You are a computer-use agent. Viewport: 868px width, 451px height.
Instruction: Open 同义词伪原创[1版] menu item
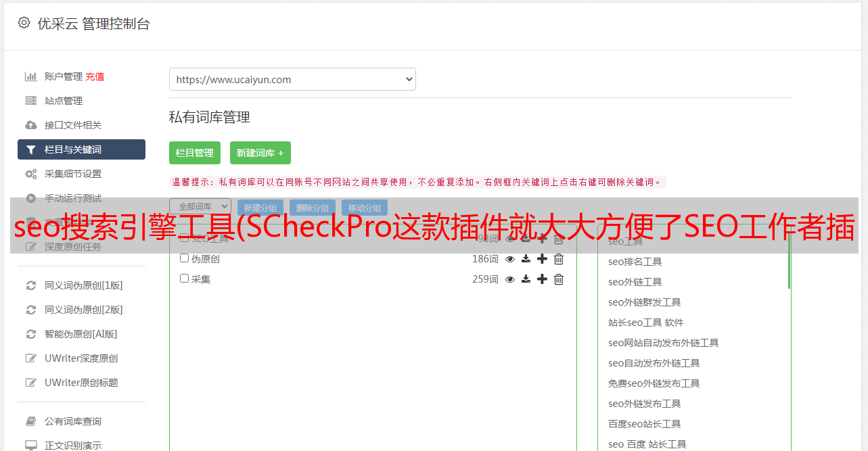tap(84, 285)
